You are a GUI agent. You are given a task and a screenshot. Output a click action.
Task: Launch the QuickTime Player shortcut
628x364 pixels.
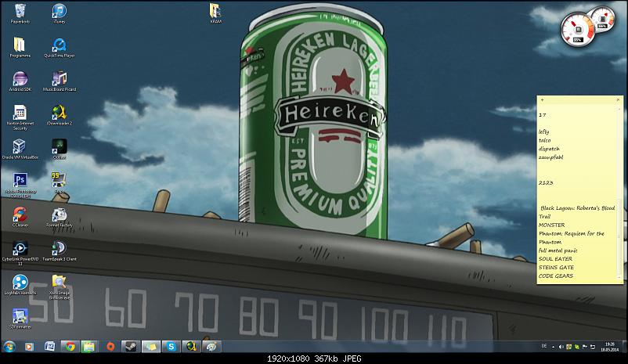(x=60, y=48)
